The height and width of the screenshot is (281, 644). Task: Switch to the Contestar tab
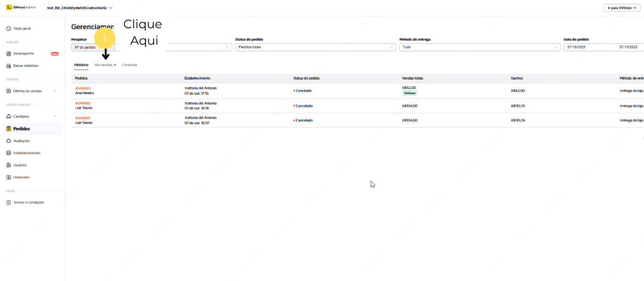pos(130,65)
